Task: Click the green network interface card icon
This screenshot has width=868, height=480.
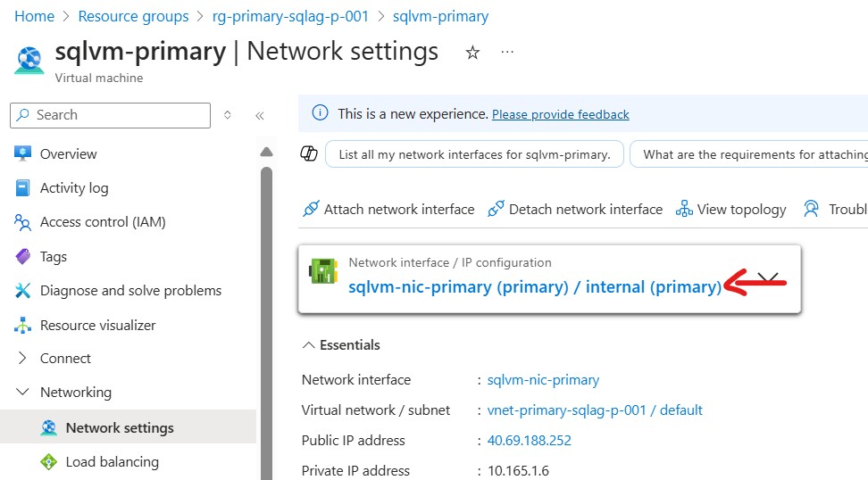Action: click(x=323, y=271)
